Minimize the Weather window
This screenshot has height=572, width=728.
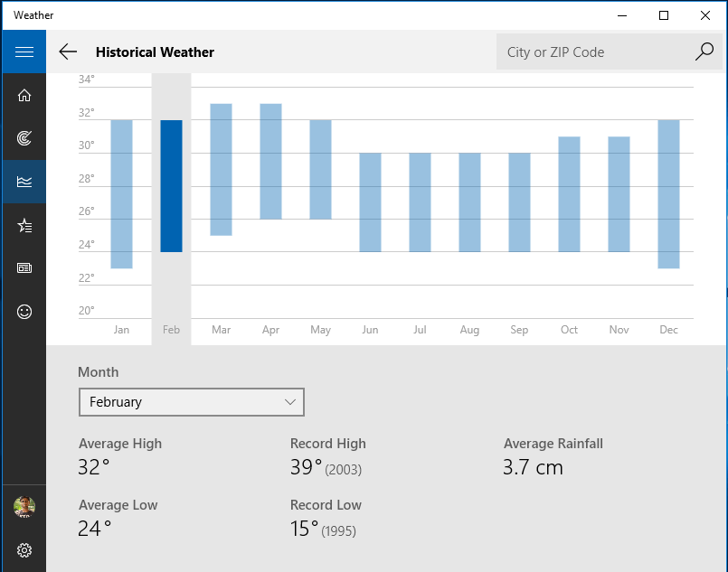pyautogui.click(x=622, y=15)
